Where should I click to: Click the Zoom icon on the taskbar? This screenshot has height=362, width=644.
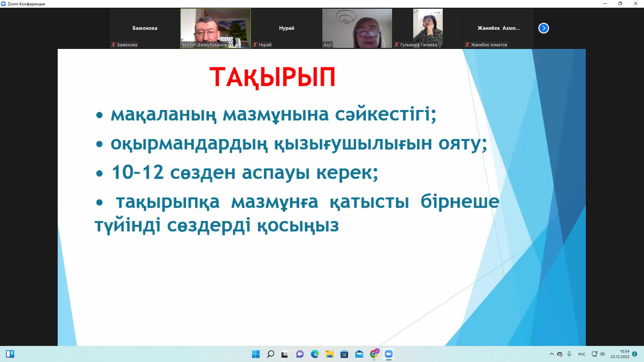pyautogui.click(x=388, y=354)
